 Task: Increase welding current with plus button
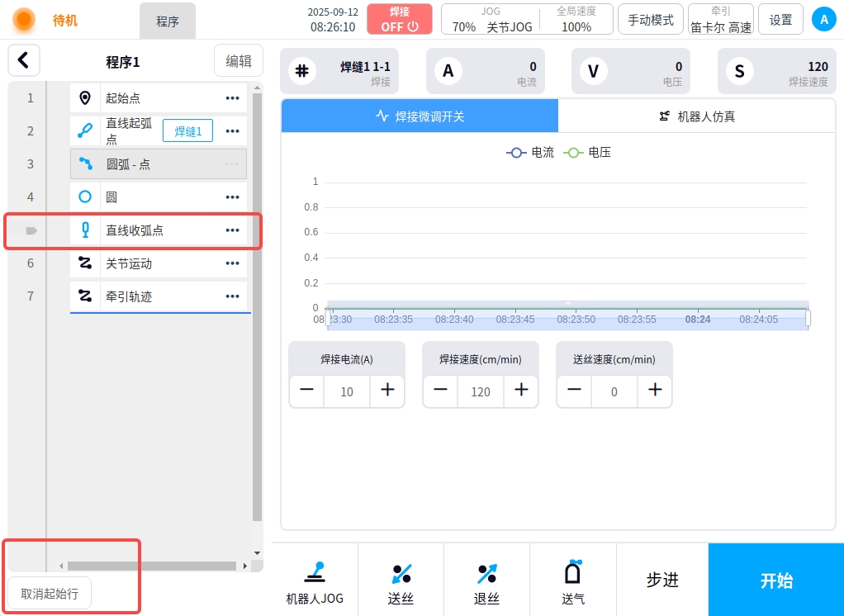coord(387,391)
